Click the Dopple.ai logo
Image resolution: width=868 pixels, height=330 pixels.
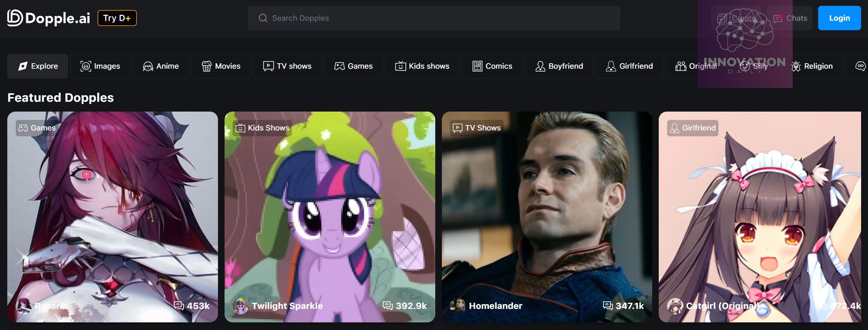pyautogui.click(x=49, y=18)
